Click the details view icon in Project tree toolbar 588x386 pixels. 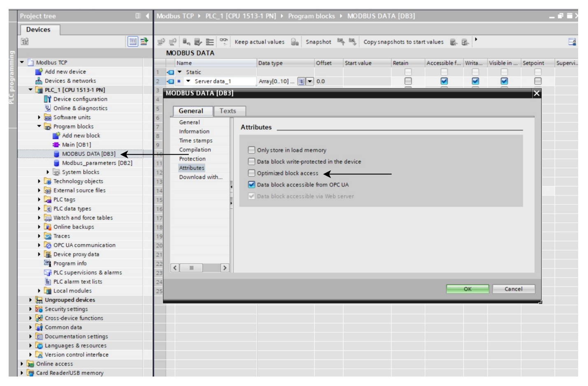click(133, 41)
